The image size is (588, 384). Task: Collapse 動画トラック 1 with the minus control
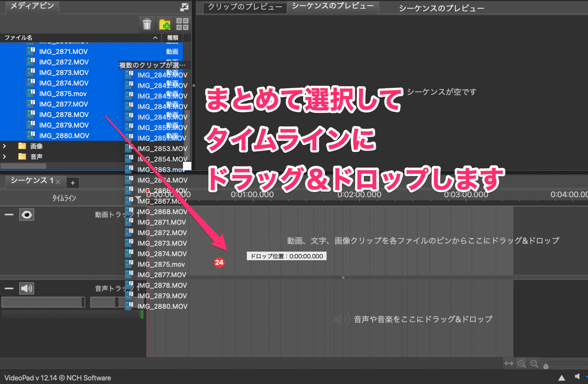coord(9,214)
